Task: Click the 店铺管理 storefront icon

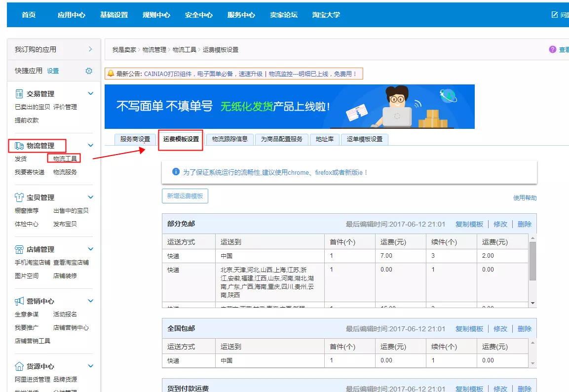Action: click(x=19, y=249)
